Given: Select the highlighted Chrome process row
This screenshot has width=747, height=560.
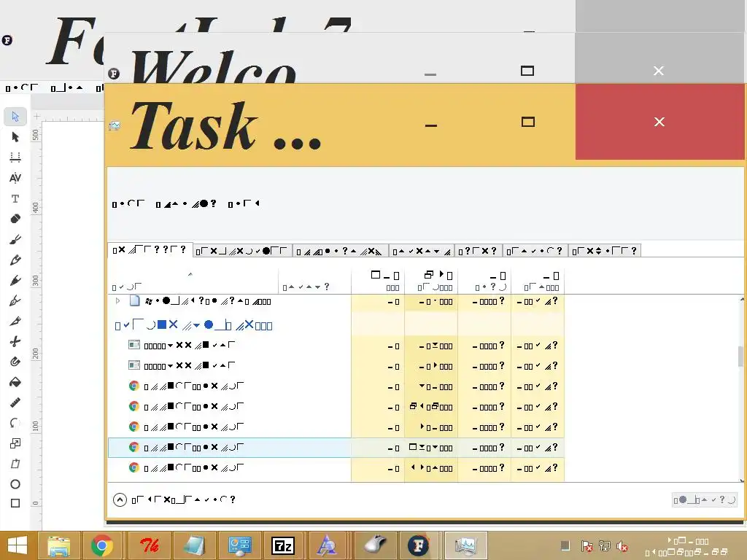Looking at the screenshot, I should pyautogui.click(x=336, y=448).
